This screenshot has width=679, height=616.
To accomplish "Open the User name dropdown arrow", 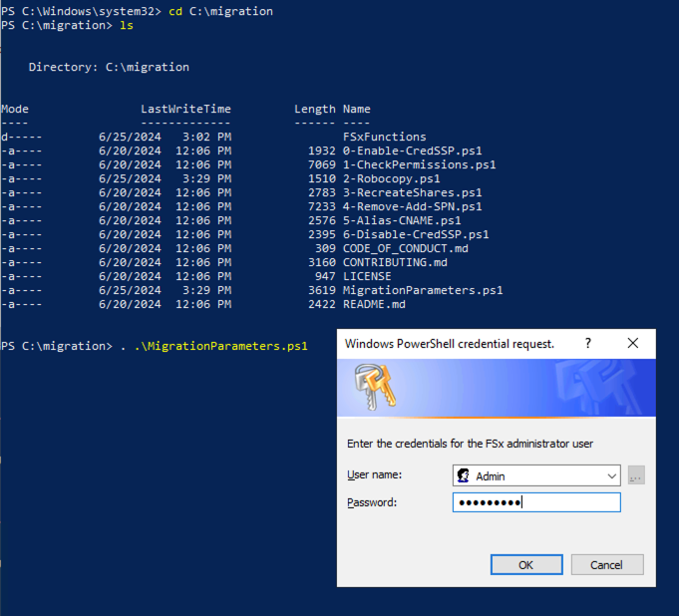I will pos(611,475).
